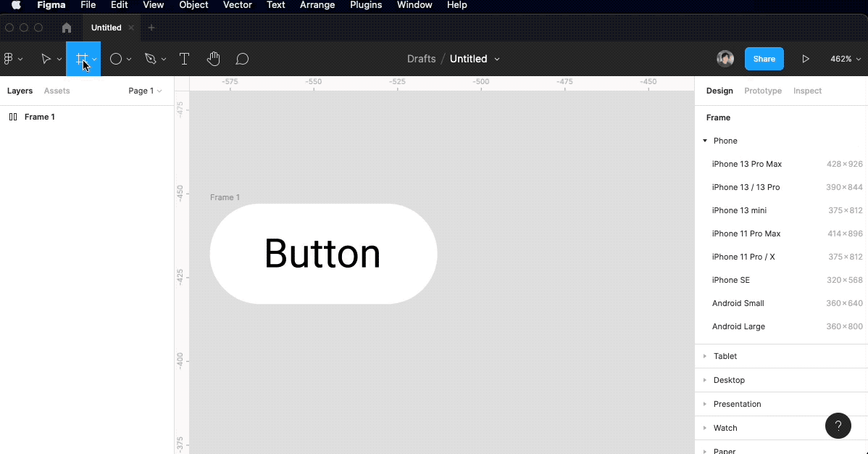This screenshot has height=454, width=868.
Task: Select the Comment tool
Action: point(242,59)
